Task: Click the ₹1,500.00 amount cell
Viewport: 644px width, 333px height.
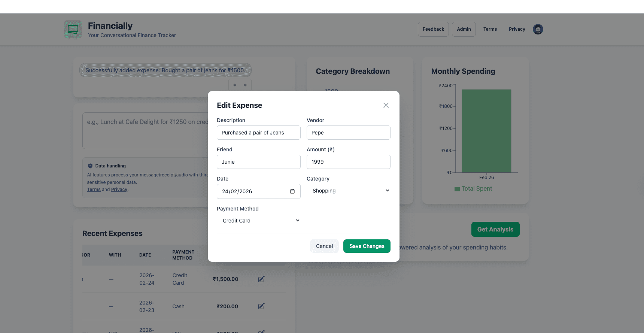Action: [225, 279]
